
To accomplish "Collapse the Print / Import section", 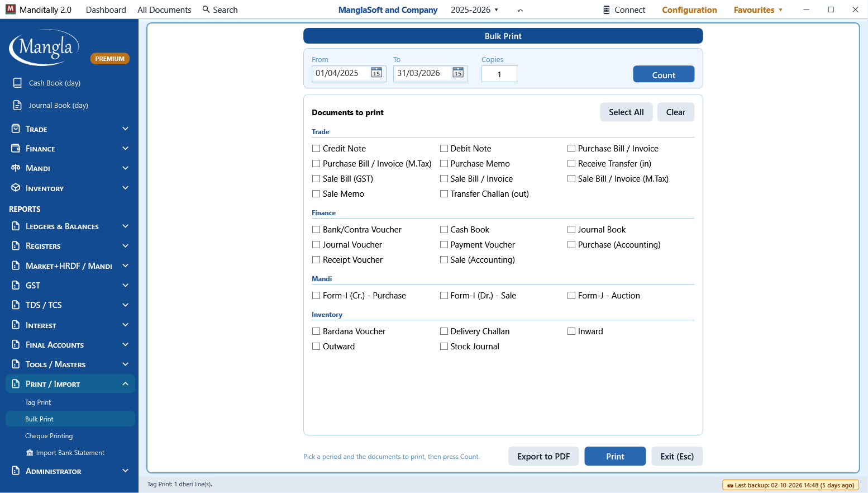I will pyautogui.click(x=70, y=383).
